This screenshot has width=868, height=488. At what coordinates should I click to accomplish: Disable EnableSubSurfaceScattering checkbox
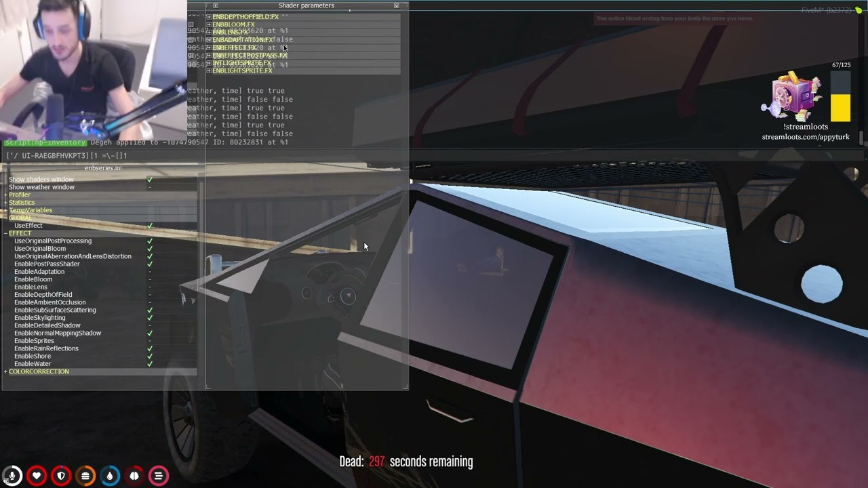tap(150, 310)
